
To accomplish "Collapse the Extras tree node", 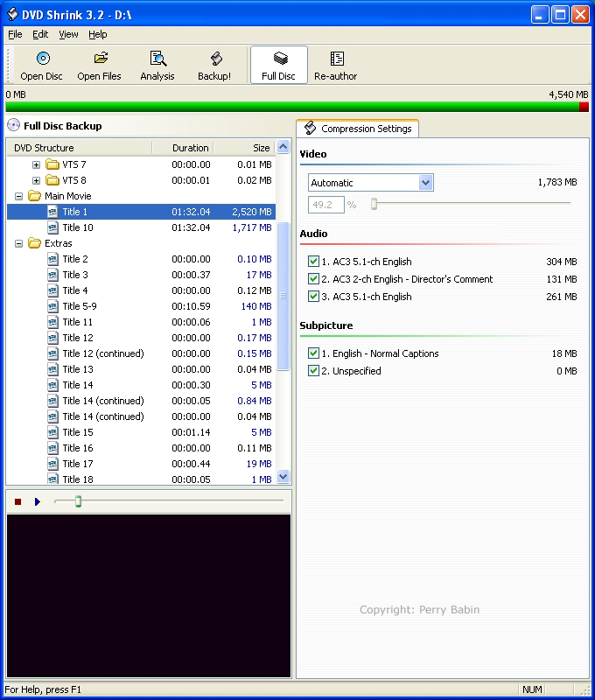I will (x=18, y=244).
